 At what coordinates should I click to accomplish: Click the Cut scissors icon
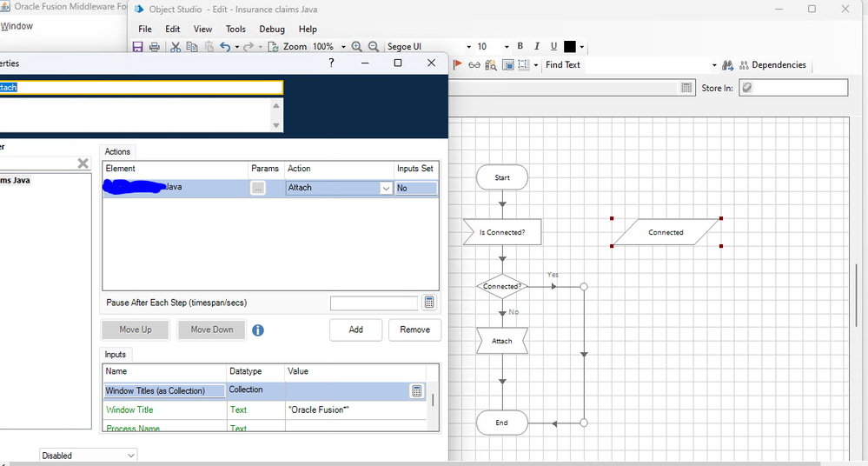pyautogui.click(x=176, y=47)
